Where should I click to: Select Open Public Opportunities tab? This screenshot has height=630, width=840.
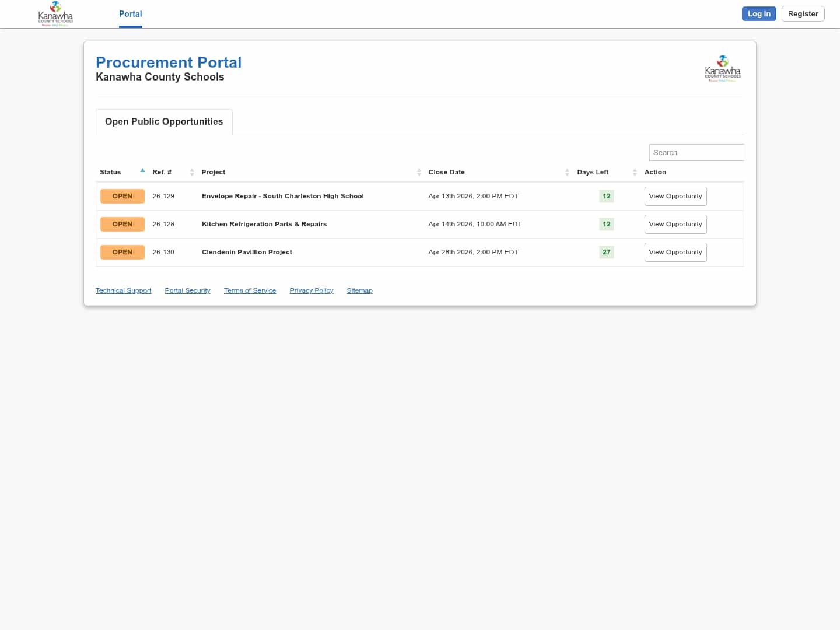pyautogui.click(x=164, y=122)
